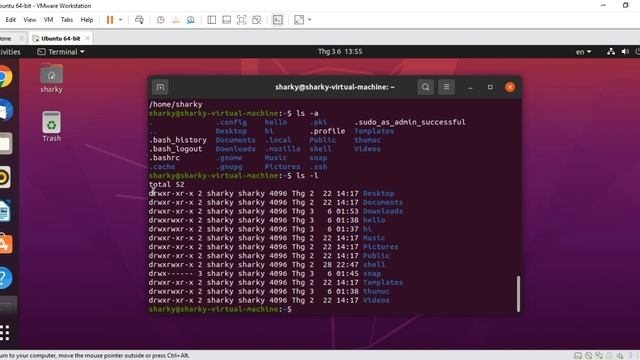640x360 pixels.
Task: Open the snapshot manager
Action: click(191, 20)
